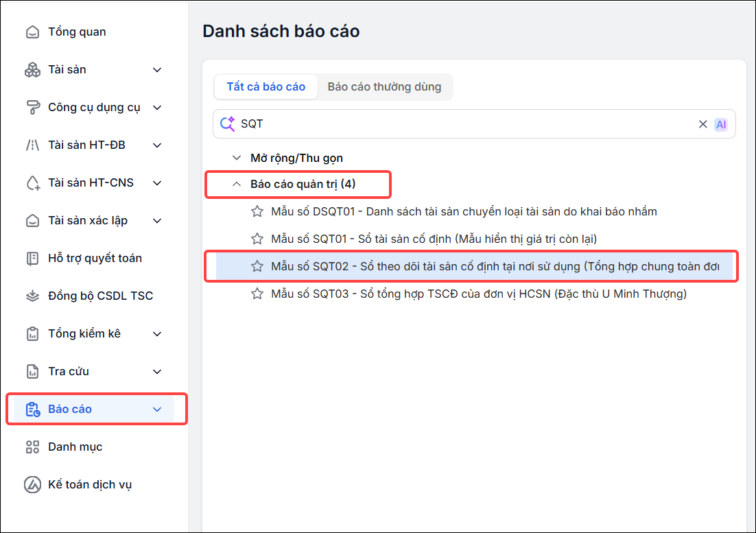The height and width of the screenshot is (533, 756).
Task: Click the Tra cứu menu label
Action: (69, 372)
